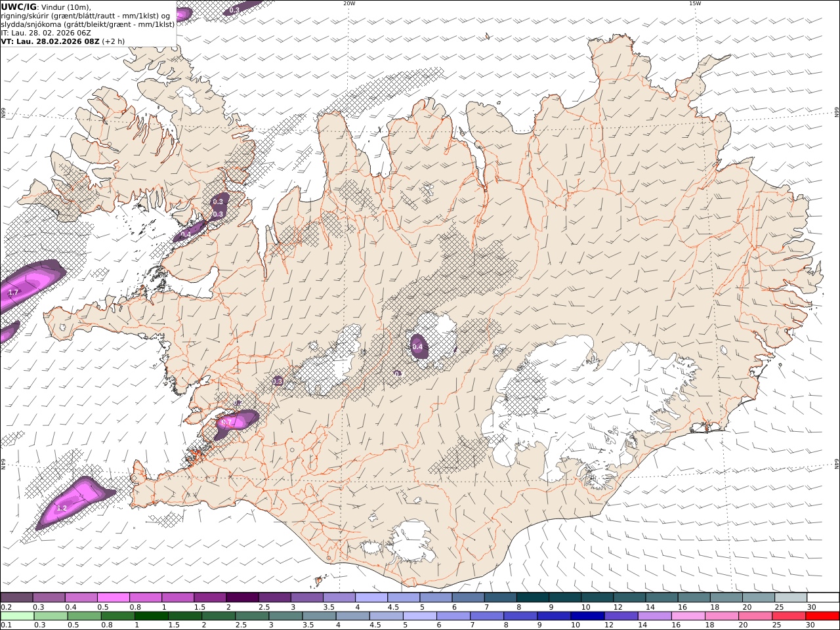Pick the white 30+ swatch ending the snow scale
The width and height of the screenshot is (840, 630).
[822, 598]
